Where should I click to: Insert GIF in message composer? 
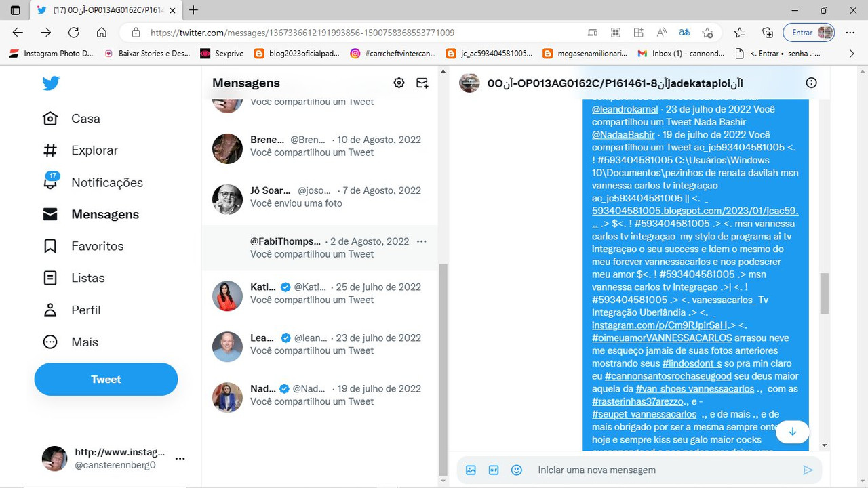coord(494,470)
